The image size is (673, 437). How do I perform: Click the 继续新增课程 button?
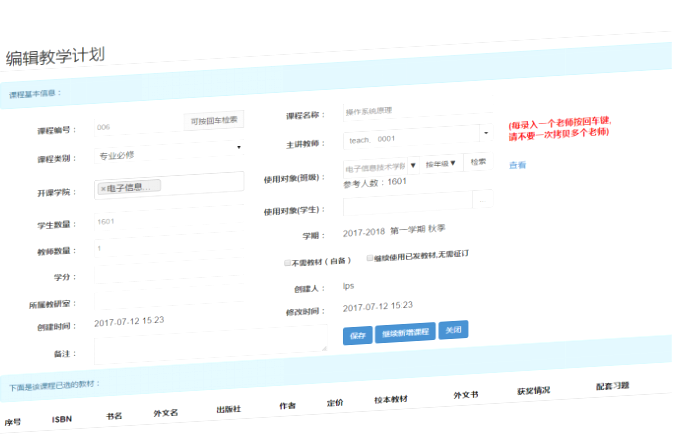tap(405, 332)
